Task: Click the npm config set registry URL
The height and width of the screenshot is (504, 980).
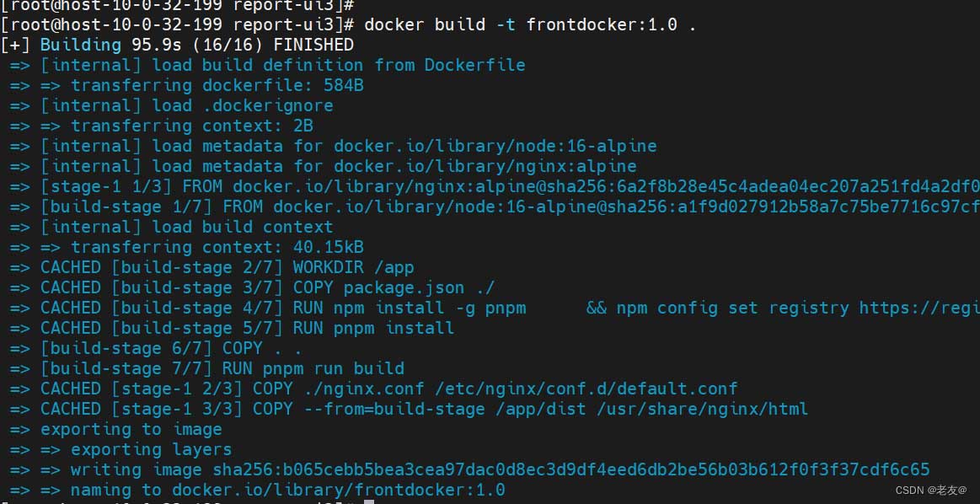Action: click(919, 308)
